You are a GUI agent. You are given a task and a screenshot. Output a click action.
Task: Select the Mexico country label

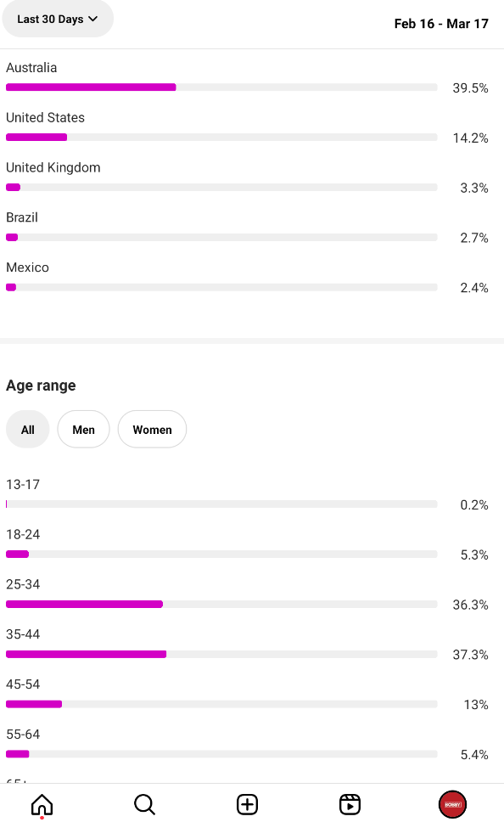click(27, 267)
